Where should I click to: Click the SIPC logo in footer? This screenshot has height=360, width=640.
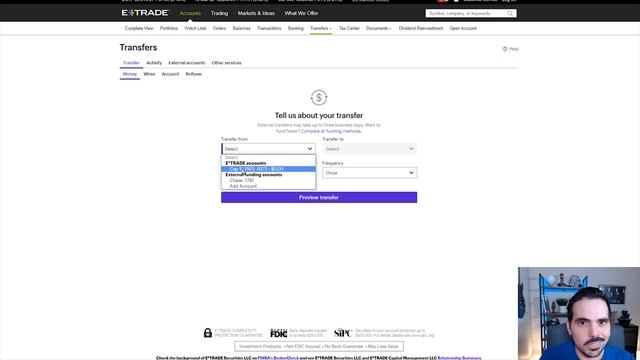(x=343, y=333)
